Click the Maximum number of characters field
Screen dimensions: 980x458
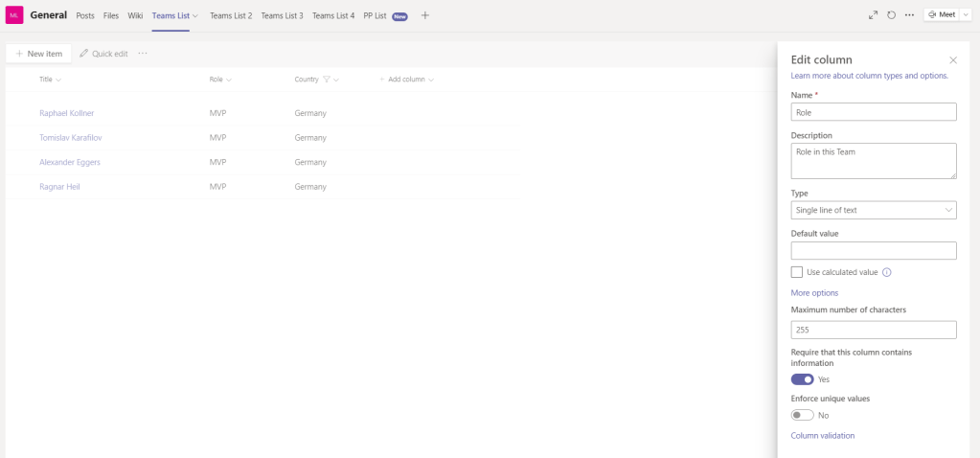874,330
